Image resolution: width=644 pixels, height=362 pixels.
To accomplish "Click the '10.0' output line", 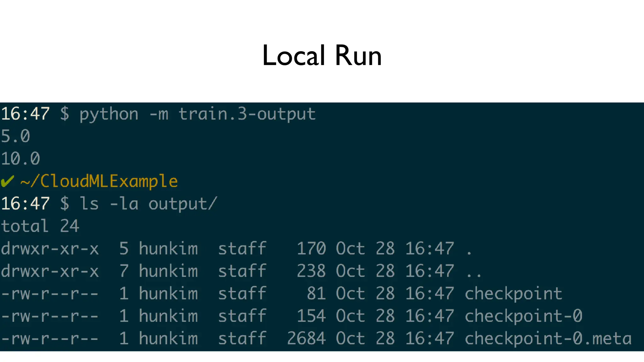I will pos(20,159).
